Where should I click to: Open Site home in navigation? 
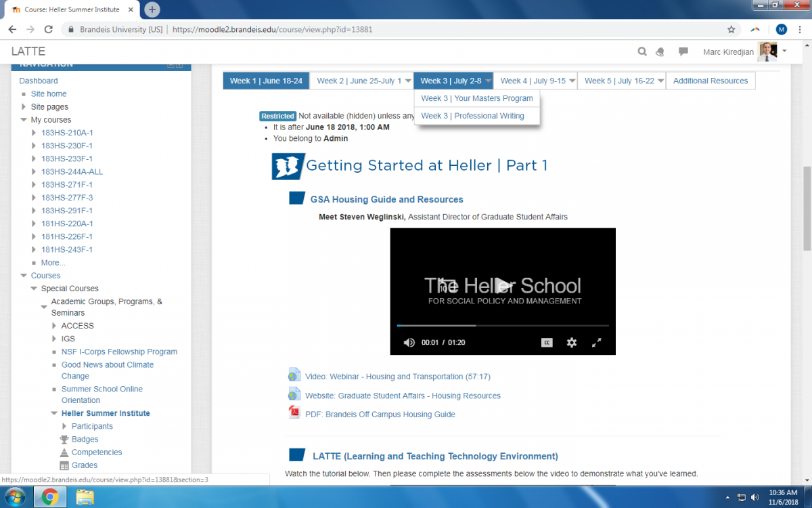coord(49,93)
